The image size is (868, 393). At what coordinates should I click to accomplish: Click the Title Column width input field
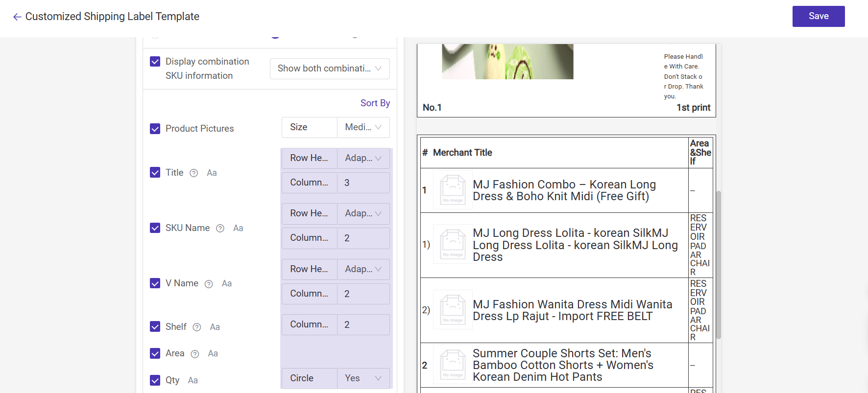(363, 183)
